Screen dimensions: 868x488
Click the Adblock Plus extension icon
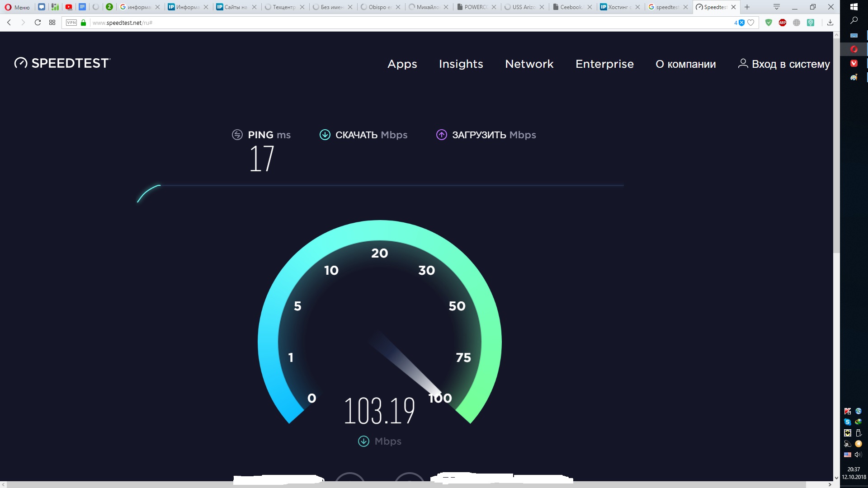(783, 23)
